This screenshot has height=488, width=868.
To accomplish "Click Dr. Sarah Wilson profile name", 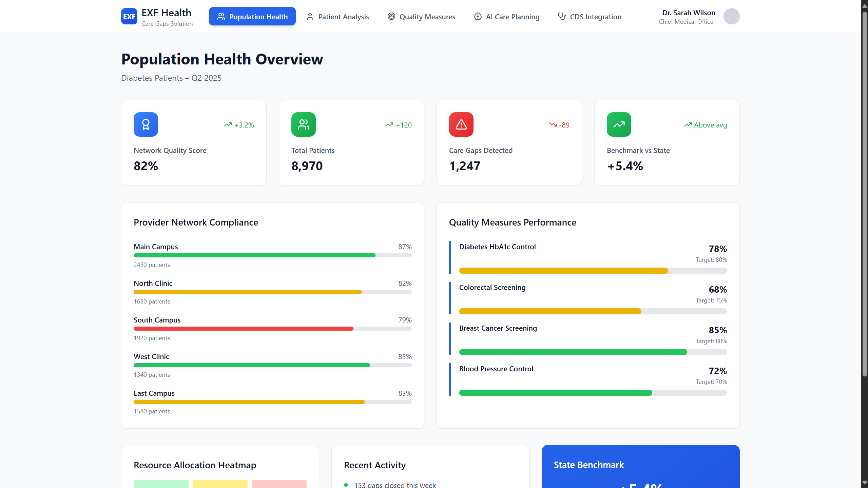I will 689,13.
